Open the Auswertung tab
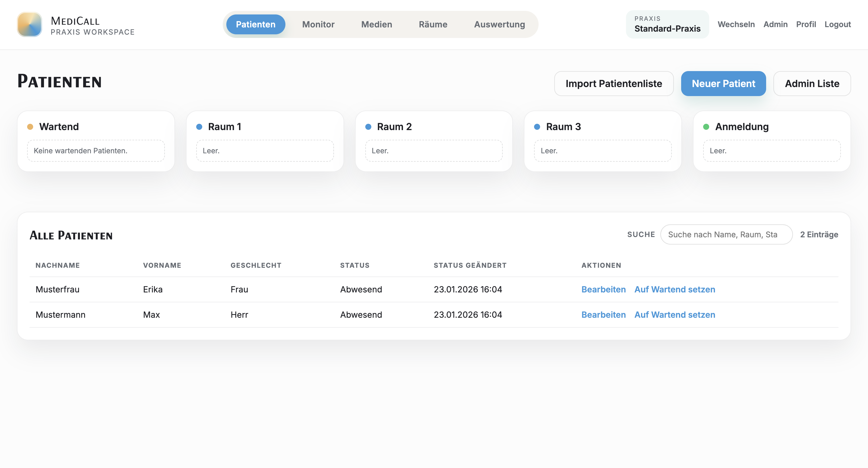This screenshot has width=868, height=468. coord(499,24)
